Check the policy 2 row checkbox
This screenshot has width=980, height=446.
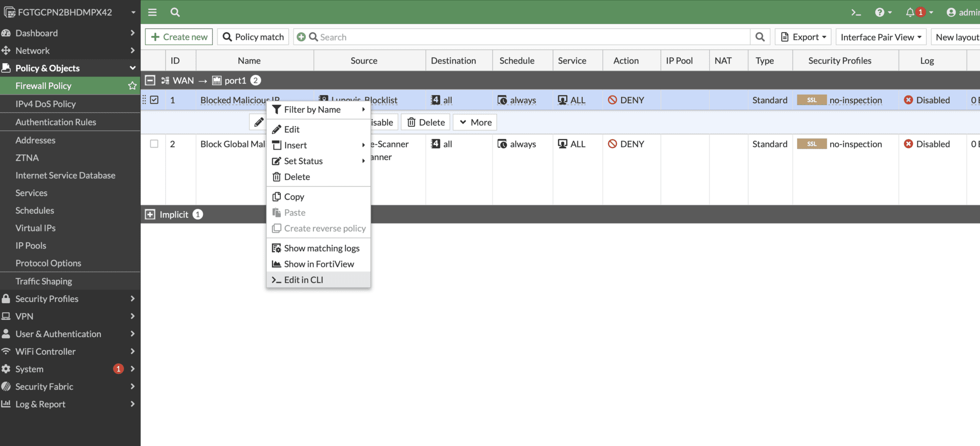[x=154, y=144]
